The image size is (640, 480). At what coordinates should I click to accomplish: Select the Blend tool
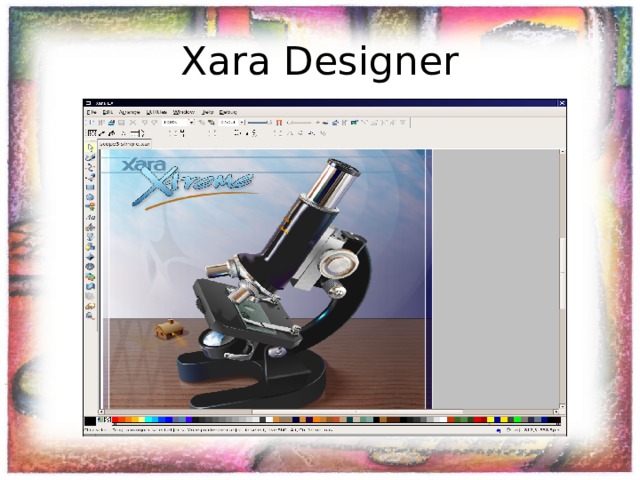91,277
